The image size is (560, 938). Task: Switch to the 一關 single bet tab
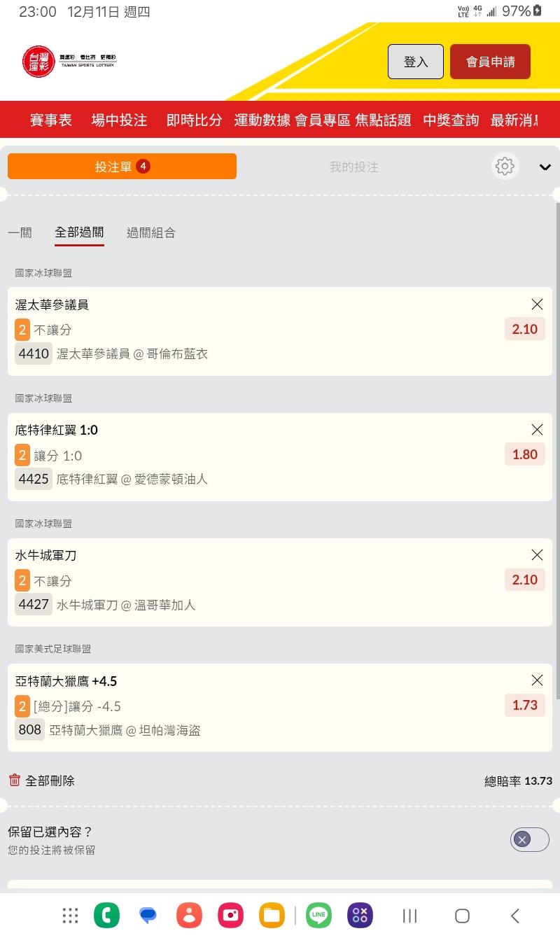(20, 233)
